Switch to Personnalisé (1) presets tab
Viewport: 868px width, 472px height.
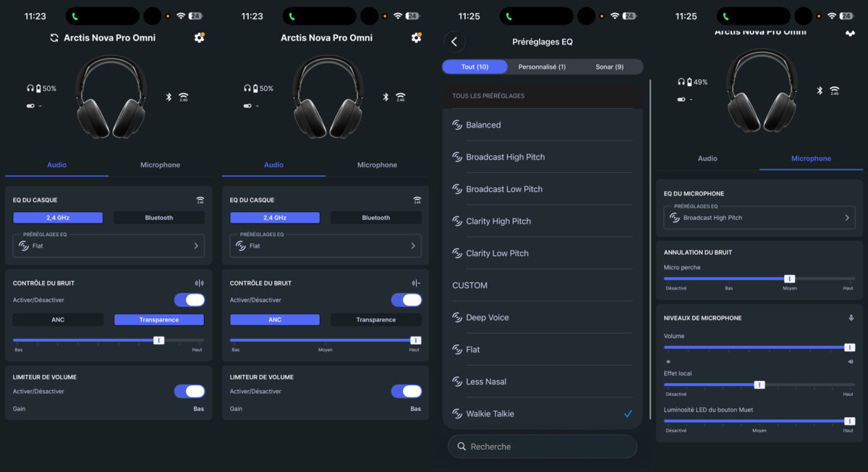(x=542, y=67)
